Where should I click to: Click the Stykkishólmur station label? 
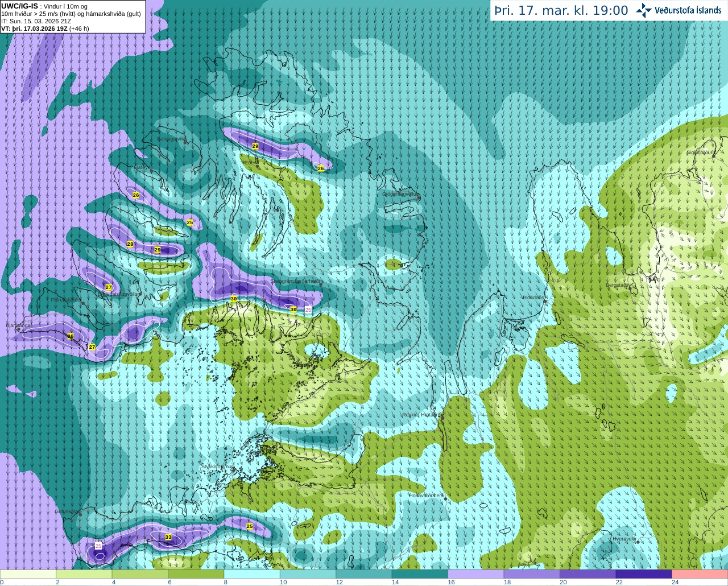[218, 467]
